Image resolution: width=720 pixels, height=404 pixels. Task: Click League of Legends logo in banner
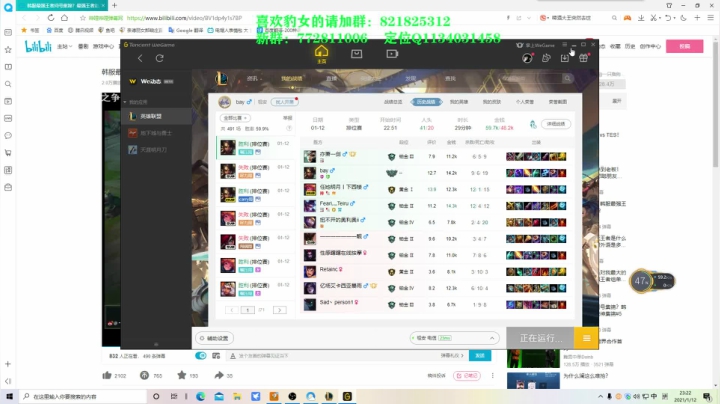tap(221, 79)
